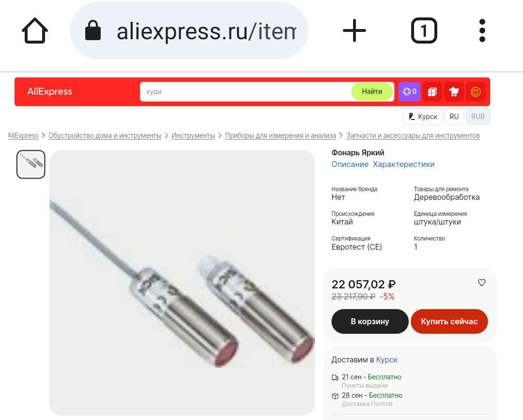Switch to the Характеристики section
This screenshot has height=420, width=523.
[x=403, y=165]
